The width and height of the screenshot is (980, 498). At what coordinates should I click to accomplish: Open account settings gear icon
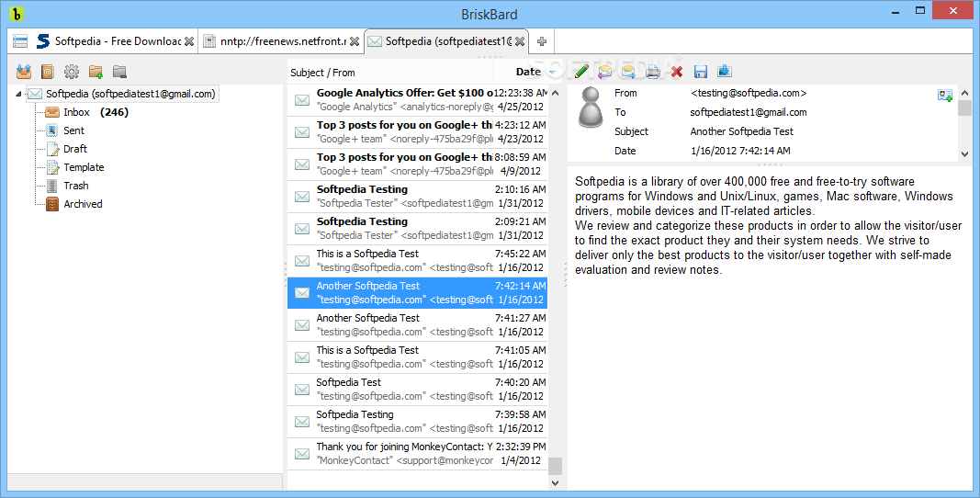pos(72,72)
